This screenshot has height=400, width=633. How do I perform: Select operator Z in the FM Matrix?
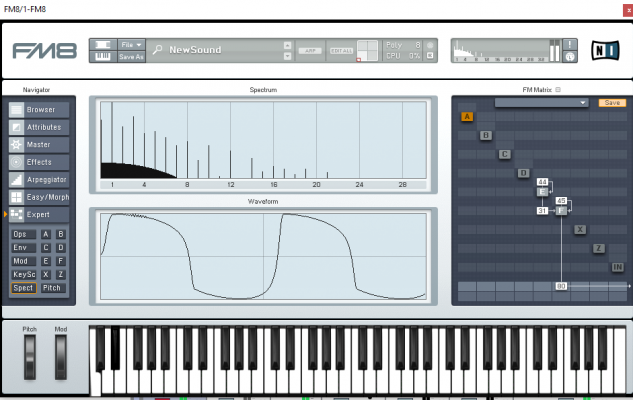click(599, 248)
